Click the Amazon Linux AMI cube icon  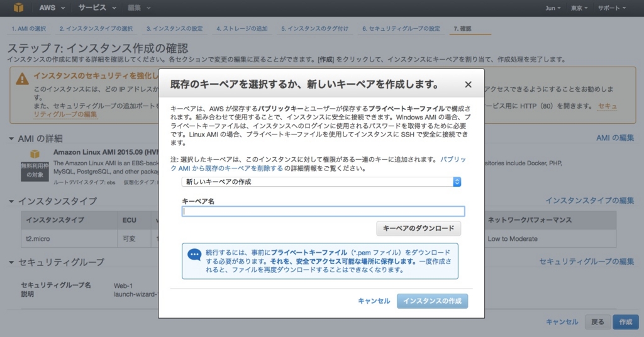(x=35, y=154)
